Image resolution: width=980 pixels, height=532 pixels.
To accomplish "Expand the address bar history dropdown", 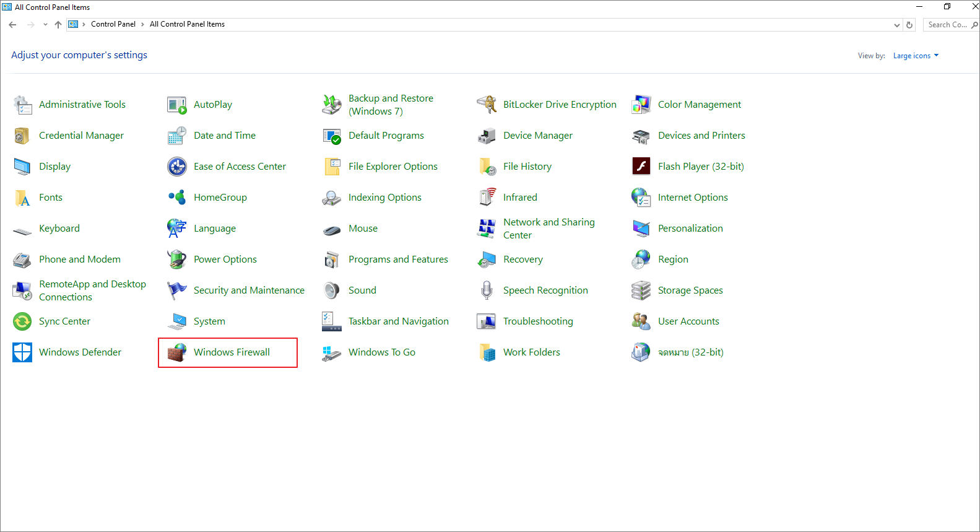I will click(897, 25).
